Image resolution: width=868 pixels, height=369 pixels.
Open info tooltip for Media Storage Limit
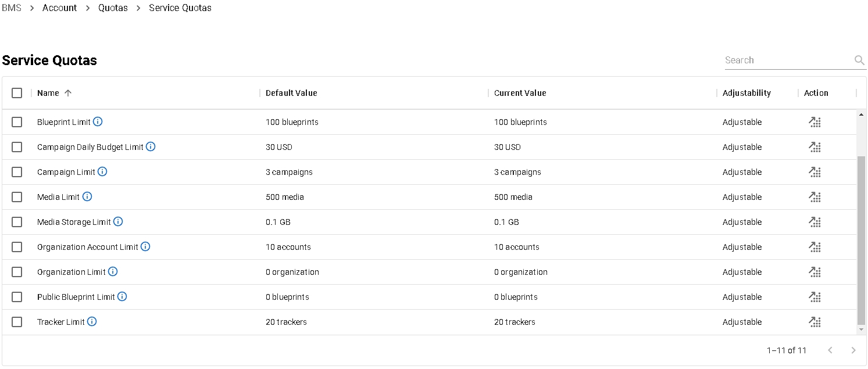118,222
